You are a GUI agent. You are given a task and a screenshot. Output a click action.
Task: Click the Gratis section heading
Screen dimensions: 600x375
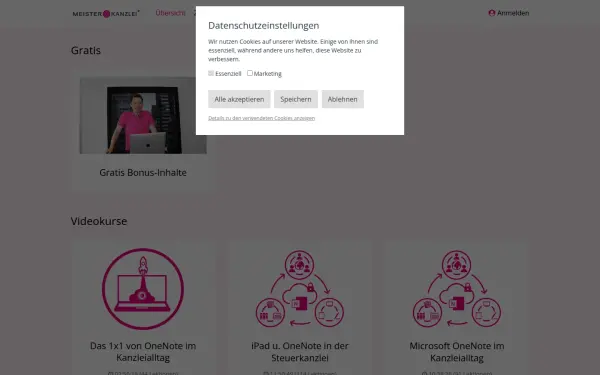click(x=86, y=51)
